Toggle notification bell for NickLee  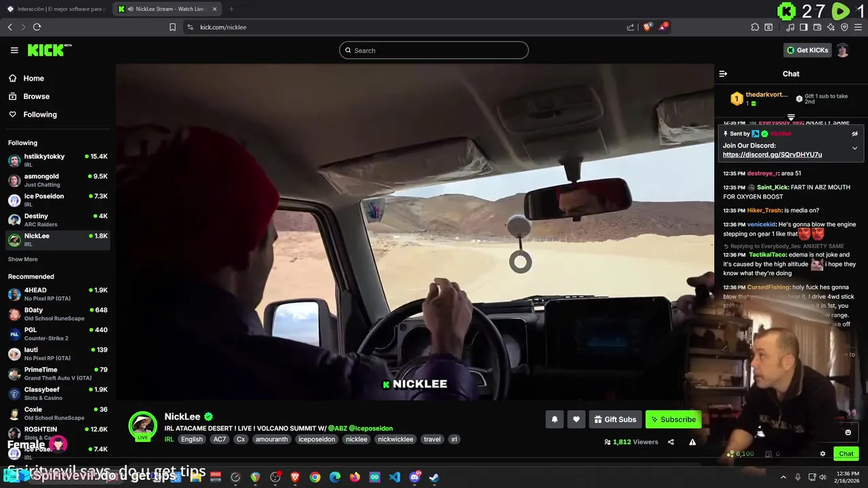click(554, 420)
